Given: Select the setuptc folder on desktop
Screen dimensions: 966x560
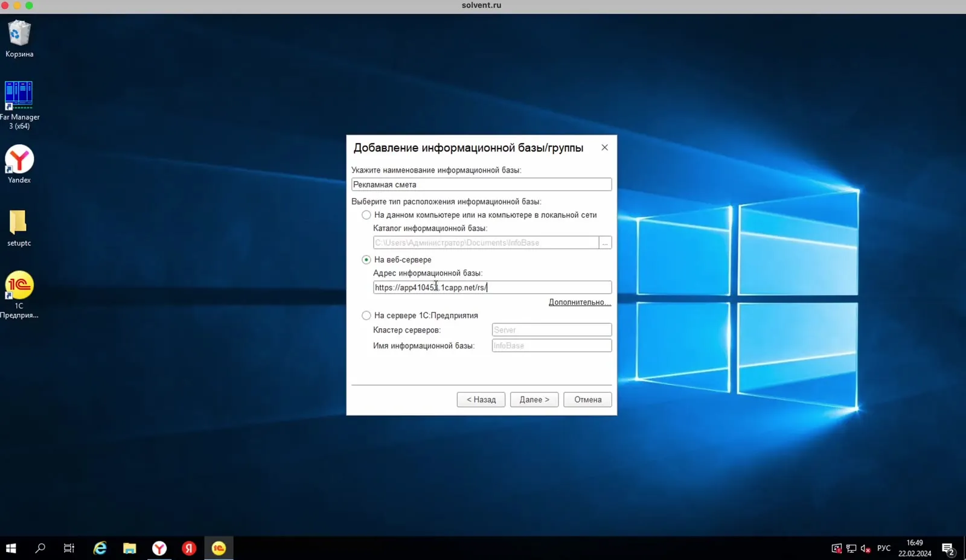Looking at the screenshot, I should pyautogui.click(x=19, y=228).
